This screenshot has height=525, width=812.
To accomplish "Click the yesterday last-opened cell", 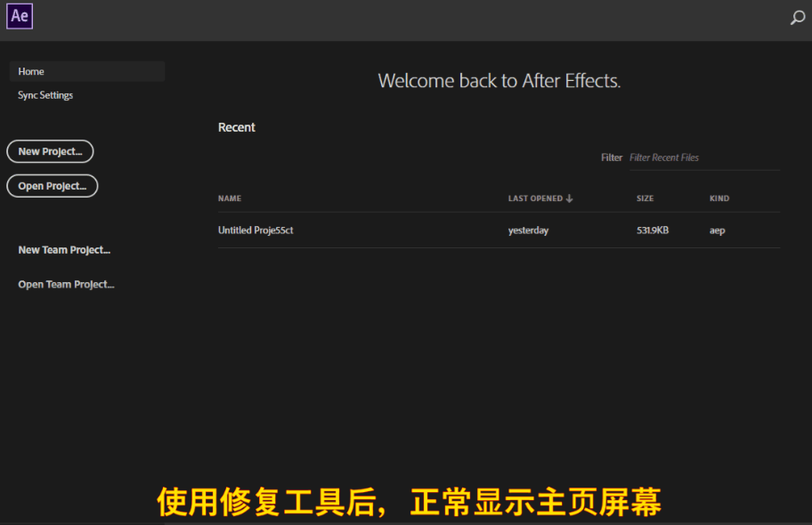I will (x=528, y=230).
